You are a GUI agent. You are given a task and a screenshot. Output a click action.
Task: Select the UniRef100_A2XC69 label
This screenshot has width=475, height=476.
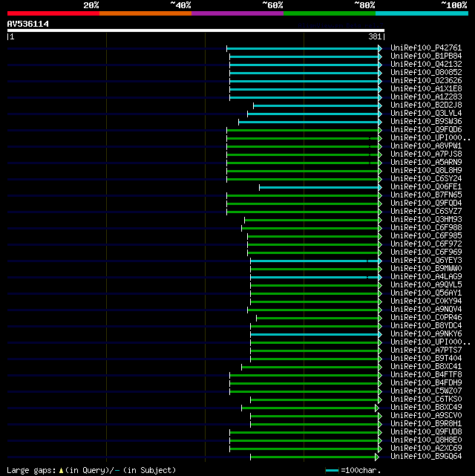tap(426, 448)
